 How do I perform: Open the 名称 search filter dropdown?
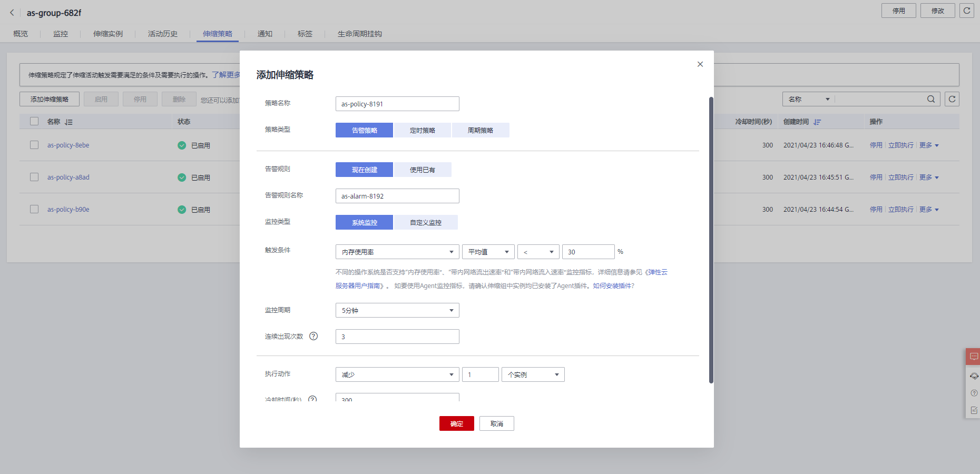point(809,99)
